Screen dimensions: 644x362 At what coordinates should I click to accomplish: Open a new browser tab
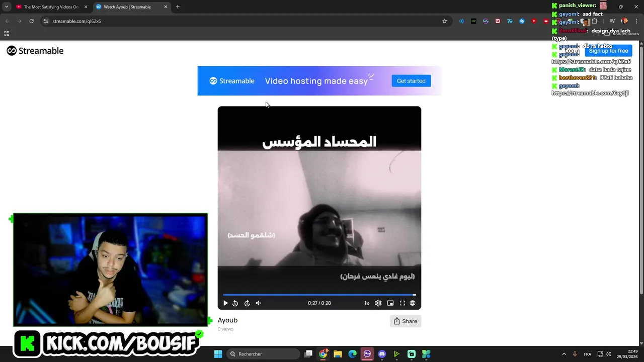(178, 7)
